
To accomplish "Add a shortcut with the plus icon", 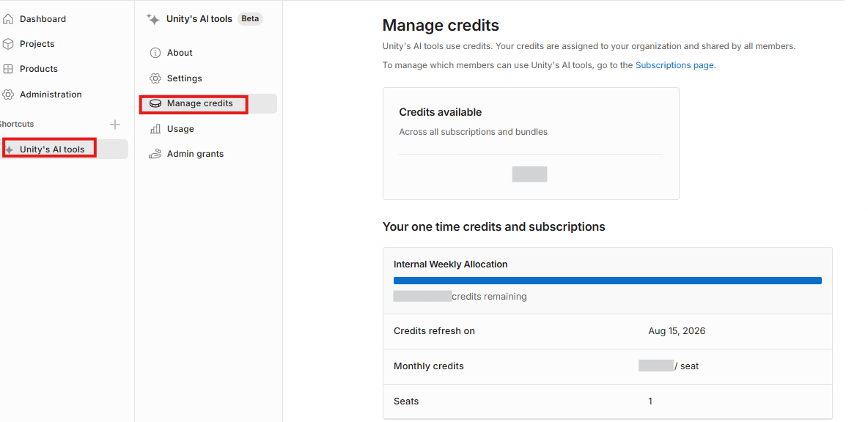I will point(115,125).
